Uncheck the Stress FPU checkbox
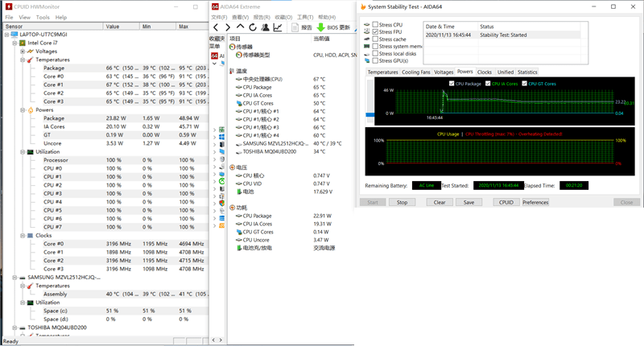 [375, 31]
